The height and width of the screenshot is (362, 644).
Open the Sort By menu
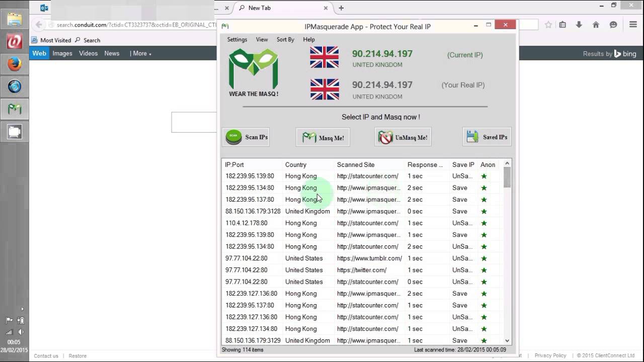285,39
